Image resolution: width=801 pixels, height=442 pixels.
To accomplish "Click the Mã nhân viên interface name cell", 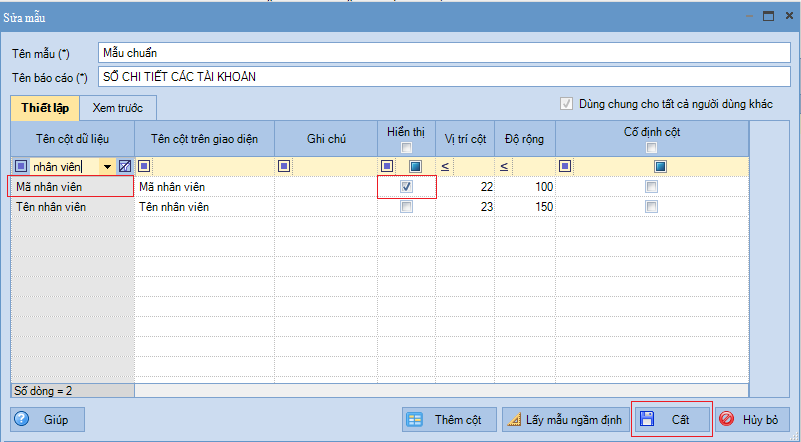I will click(x=204, y=187).
